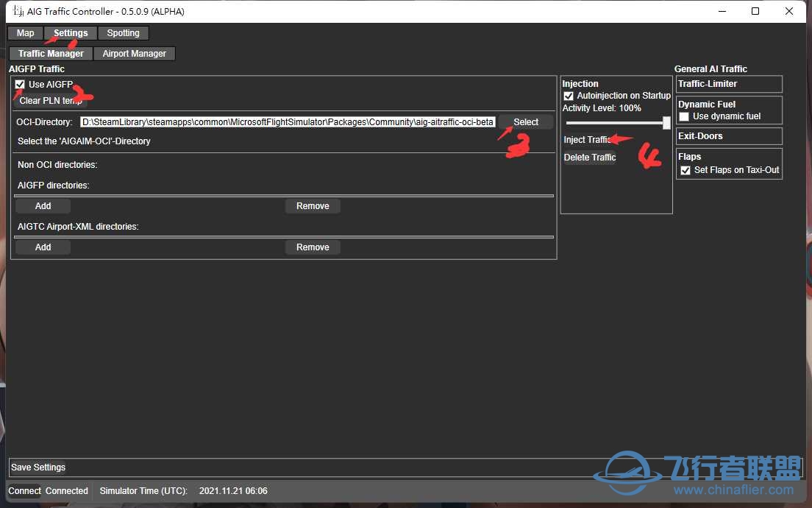The height and width of the screenshot is (508, 812).
Task: Click the 'Connected' status text
Action: point(67,491)
